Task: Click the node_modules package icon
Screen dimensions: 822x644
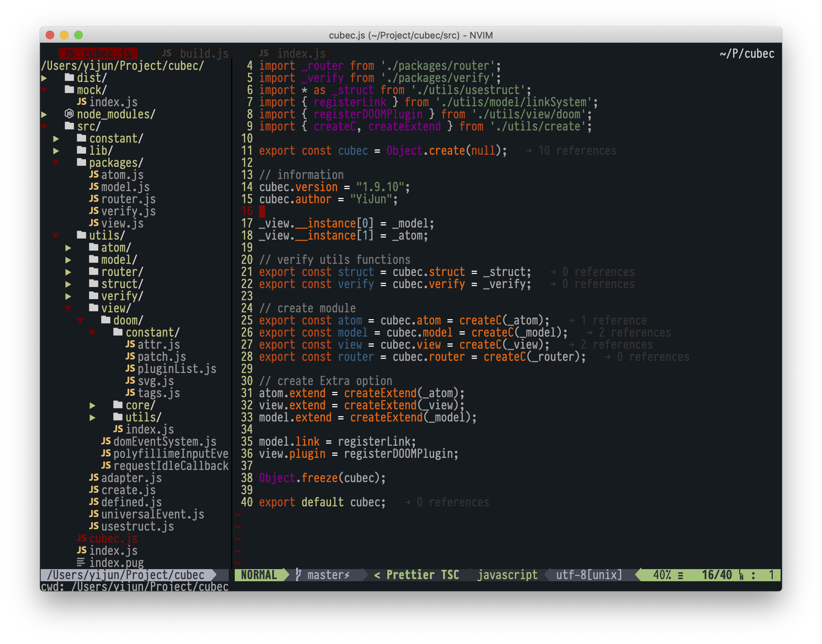Action: (69, 113)
